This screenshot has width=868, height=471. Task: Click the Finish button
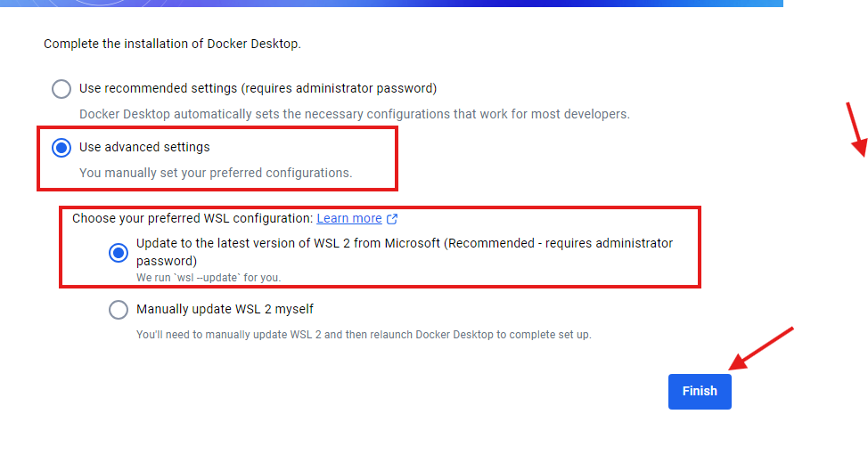[700, 392]
